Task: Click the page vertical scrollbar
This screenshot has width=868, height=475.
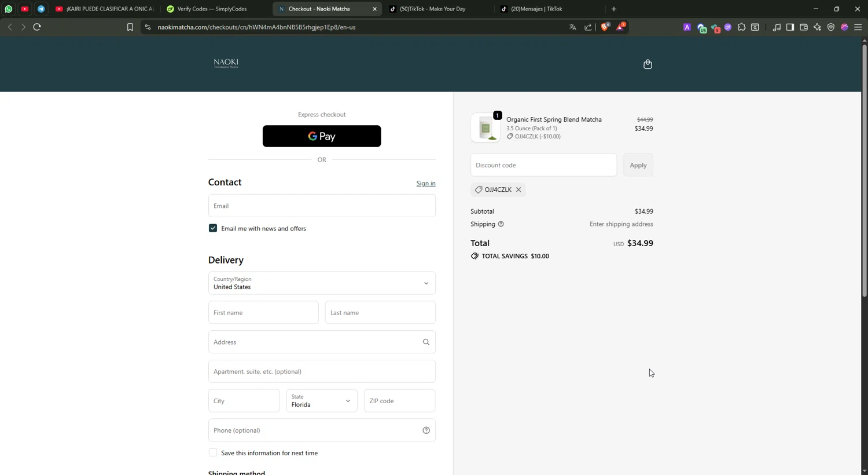Action: point(865,171)
